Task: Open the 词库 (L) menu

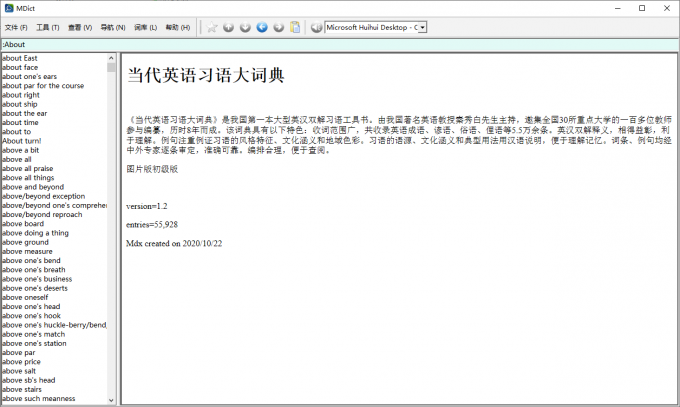Action: (145, 27)
